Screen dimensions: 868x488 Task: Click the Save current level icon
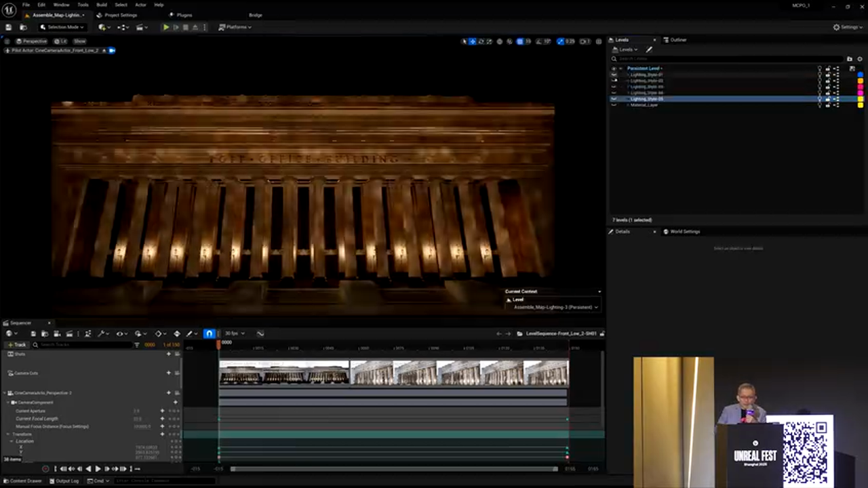click(9, 27)
